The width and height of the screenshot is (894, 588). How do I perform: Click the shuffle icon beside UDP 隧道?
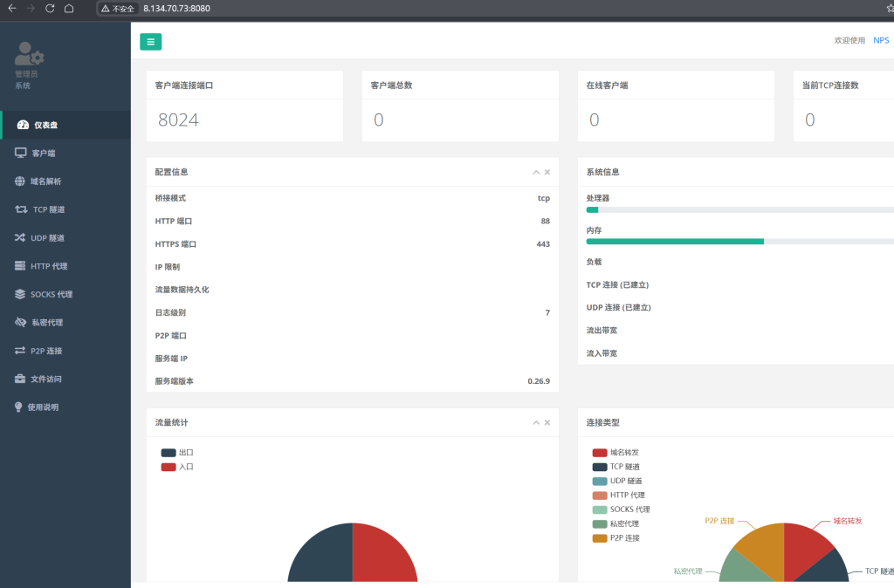coord(21,237)
